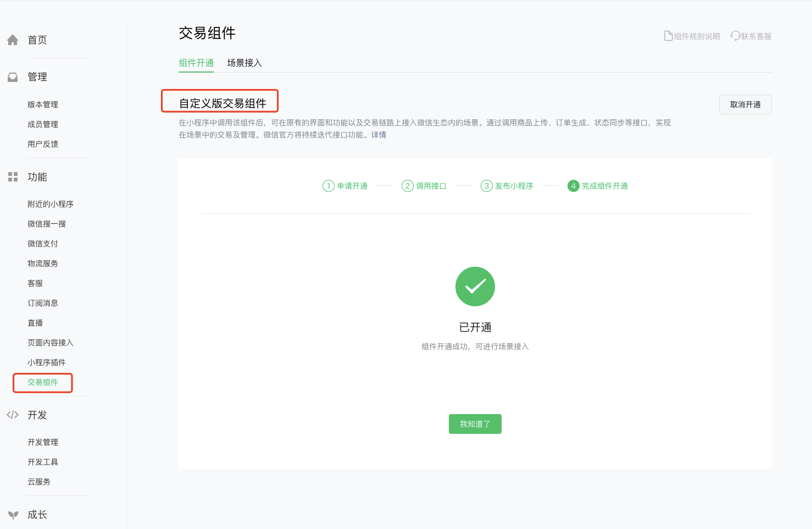Screen dimensions: 812x529
Task: Switch to the 场景接入 tab
Action: click(244, 63)
